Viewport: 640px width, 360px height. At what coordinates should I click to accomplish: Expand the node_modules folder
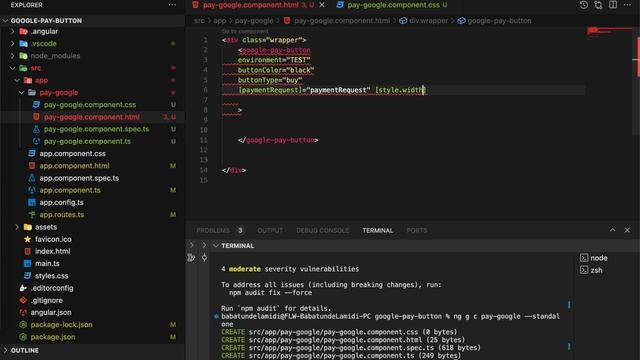point(13,56)
